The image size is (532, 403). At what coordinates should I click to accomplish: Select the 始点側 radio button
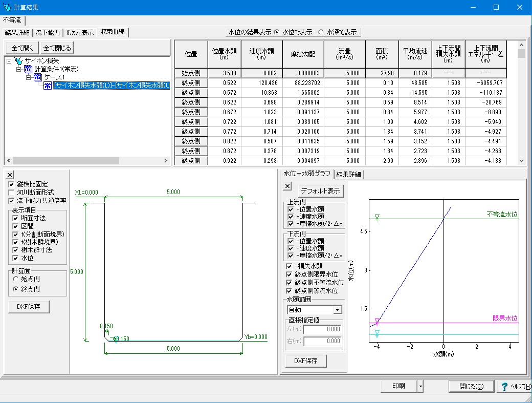tap(16, 279)
